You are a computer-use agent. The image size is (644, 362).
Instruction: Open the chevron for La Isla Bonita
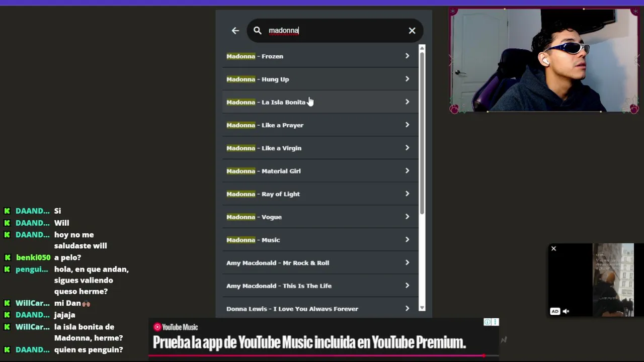(x=407, y=102)
